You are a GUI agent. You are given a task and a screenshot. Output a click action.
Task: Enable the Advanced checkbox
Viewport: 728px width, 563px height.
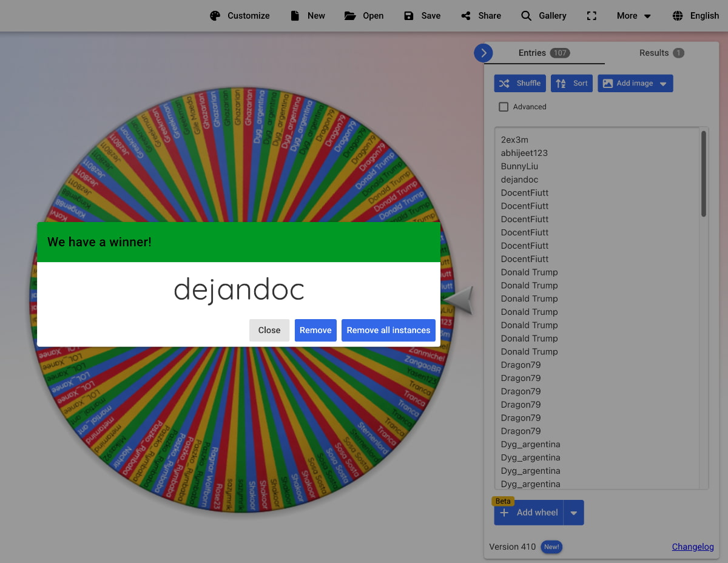pos(504,107)
